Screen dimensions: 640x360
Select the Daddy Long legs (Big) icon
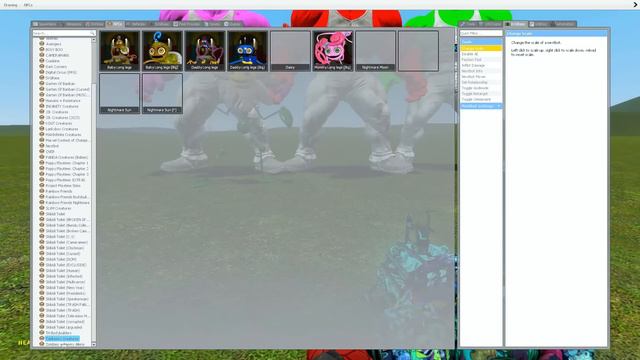point(247,51)
